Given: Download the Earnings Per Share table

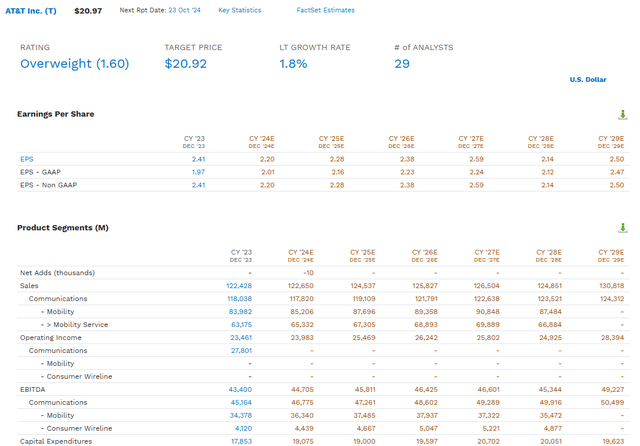Looking at the screenshot, I should 622,115.
